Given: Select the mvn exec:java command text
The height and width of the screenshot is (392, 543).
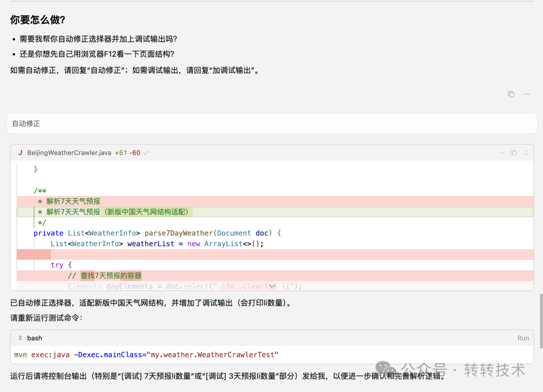Looking at the screenshot, I should tap(146, 355).
